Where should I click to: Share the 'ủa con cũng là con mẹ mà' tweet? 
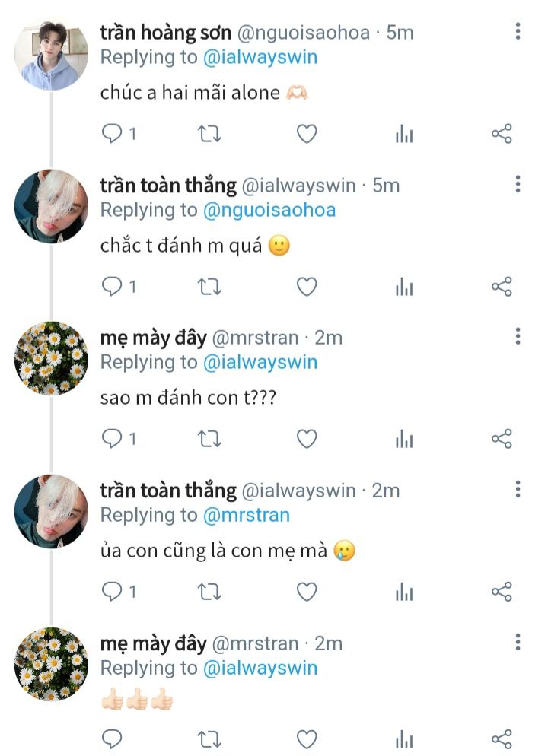tap(502, 592)
